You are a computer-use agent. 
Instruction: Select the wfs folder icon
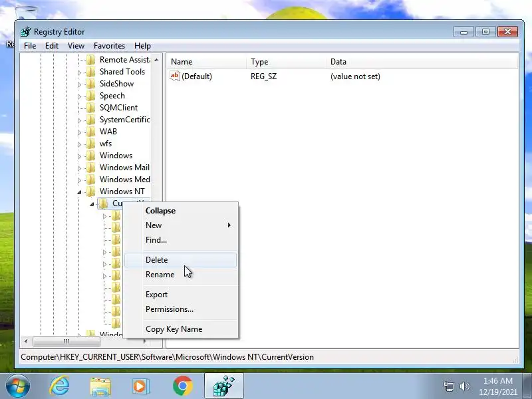90,144
